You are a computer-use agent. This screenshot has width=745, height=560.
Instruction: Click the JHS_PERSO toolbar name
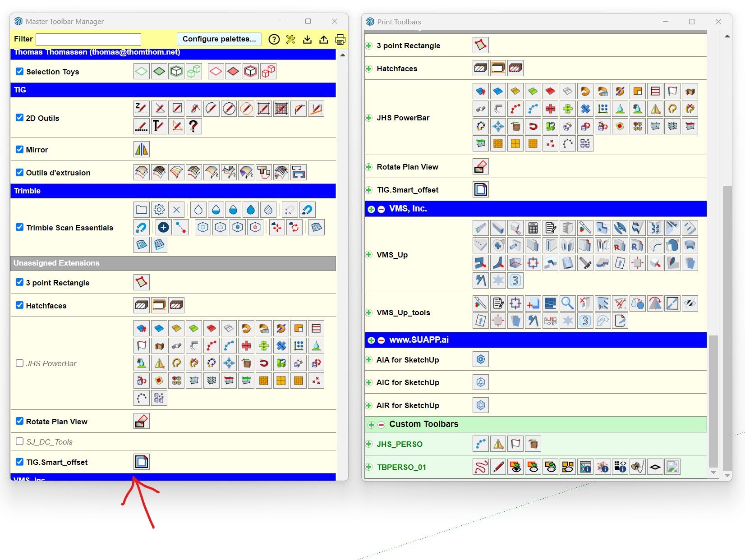click(400, 444)
